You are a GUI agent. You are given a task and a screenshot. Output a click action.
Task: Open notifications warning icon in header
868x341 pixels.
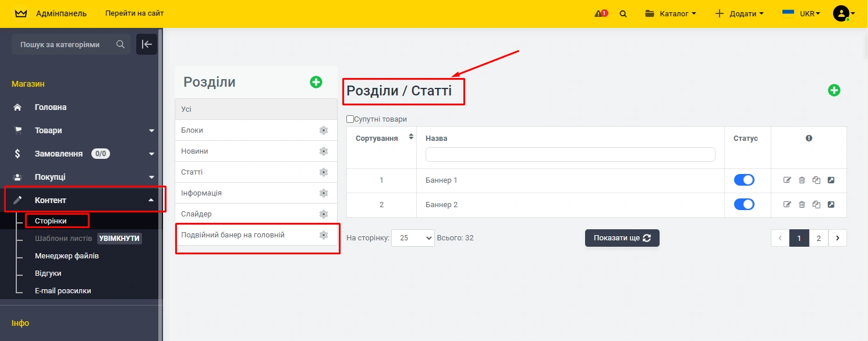(x=601, y=13)
